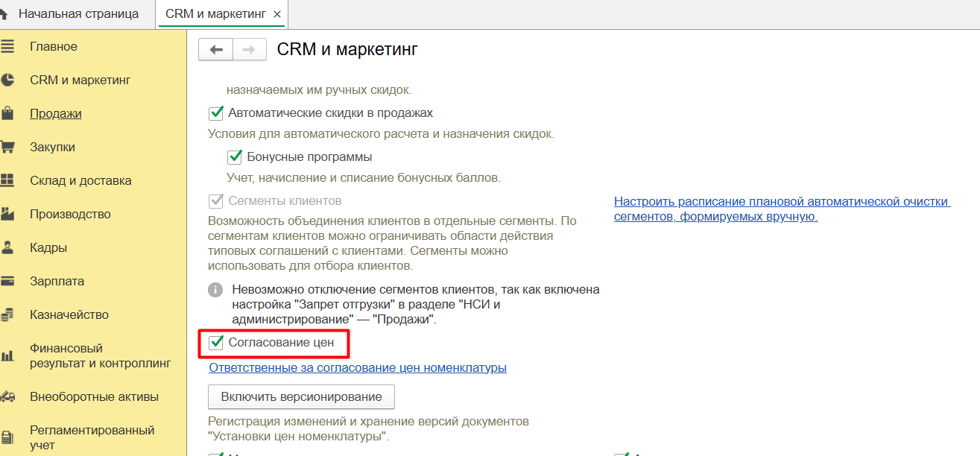The height and width of the screenshot is (456, 980).
Task: Click the Кадры person icon
Action: pos(7,248)
